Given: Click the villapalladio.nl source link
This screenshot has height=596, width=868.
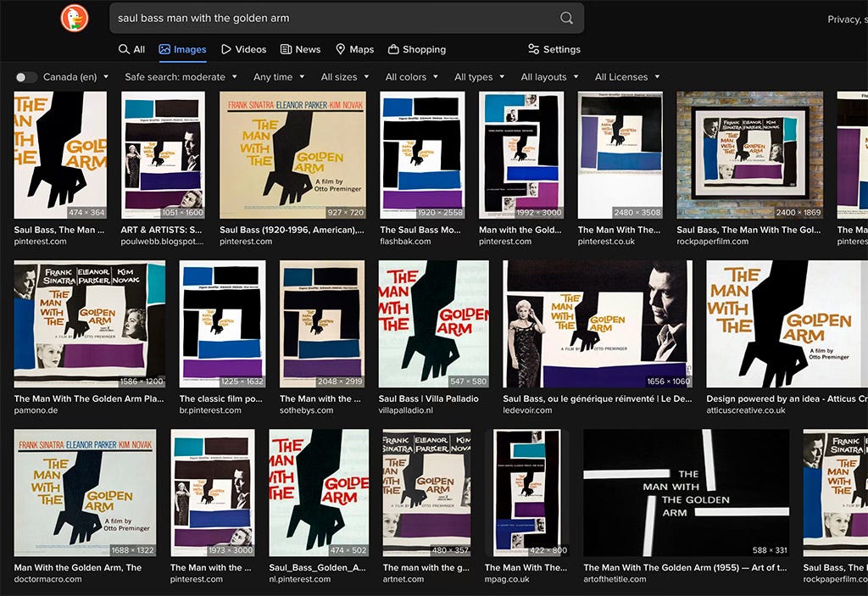Looking at the screenshot, I should 406,410.
